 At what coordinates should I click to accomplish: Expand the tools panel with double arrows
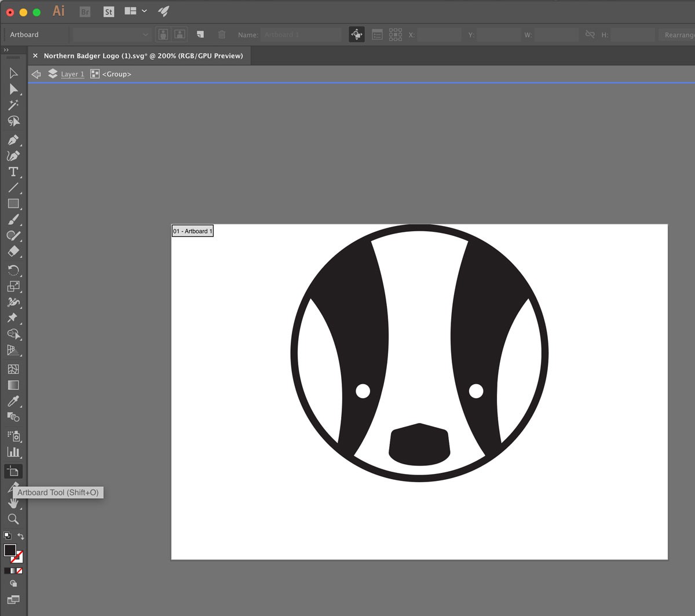tap(6, 50)
